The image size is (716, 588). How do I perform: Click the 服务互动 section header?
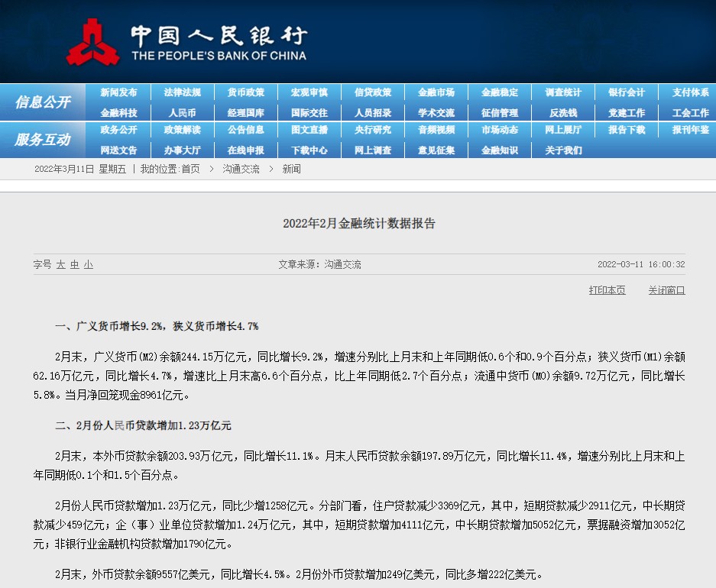(x=43, y=139)
